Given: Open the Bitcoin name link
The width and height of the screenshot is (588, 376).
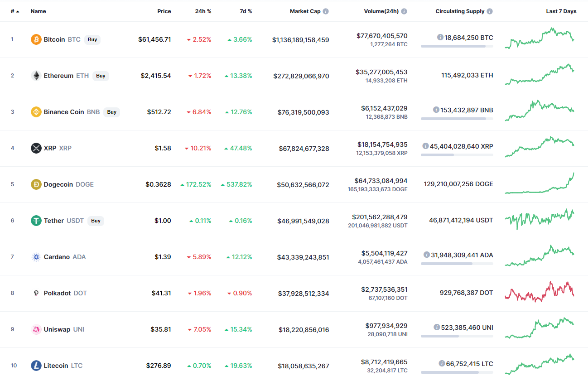Looking at the screenshot, I should (54, 39).
